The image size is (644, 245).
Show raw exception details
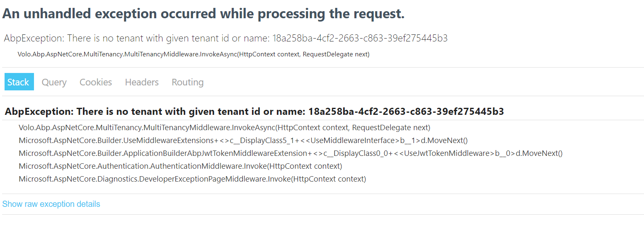[51, 204]
